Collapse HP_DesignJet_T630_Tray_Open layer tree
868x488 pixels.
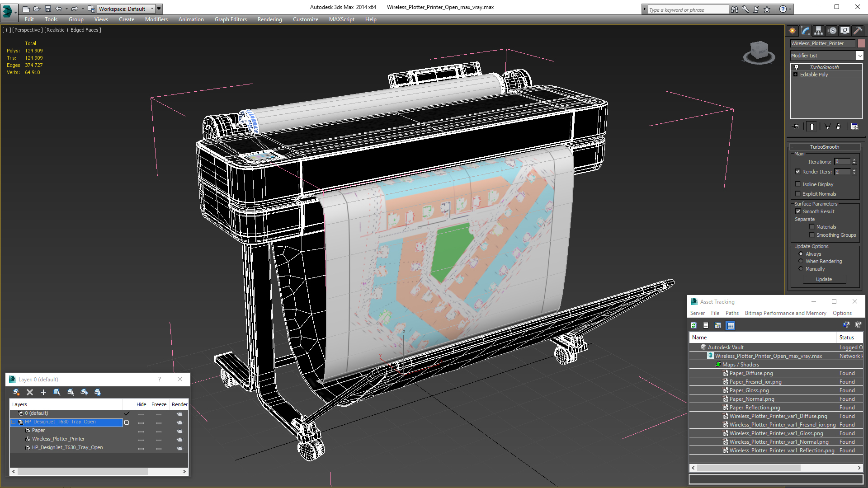point(14,422)
